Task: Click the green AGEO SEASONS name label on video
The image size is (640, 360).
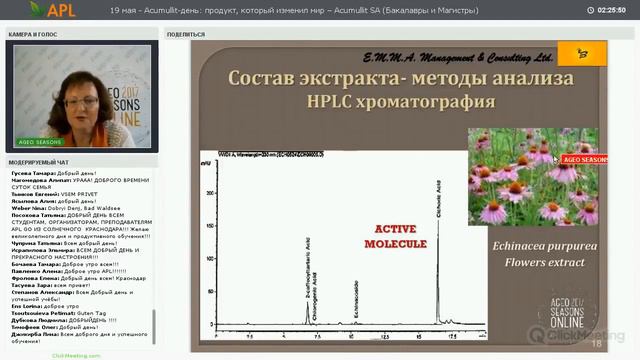Action: click(40, 142)
